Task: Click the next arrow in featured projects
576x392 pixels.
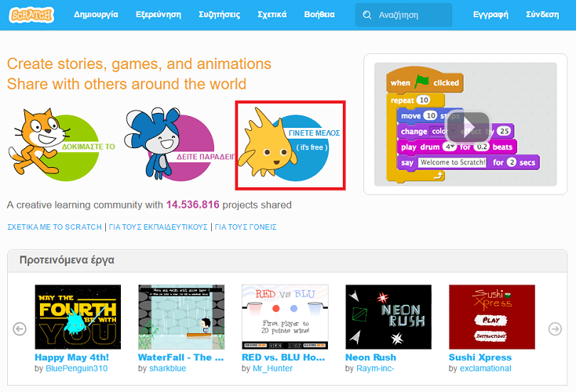Action: (x=555, y=328)
